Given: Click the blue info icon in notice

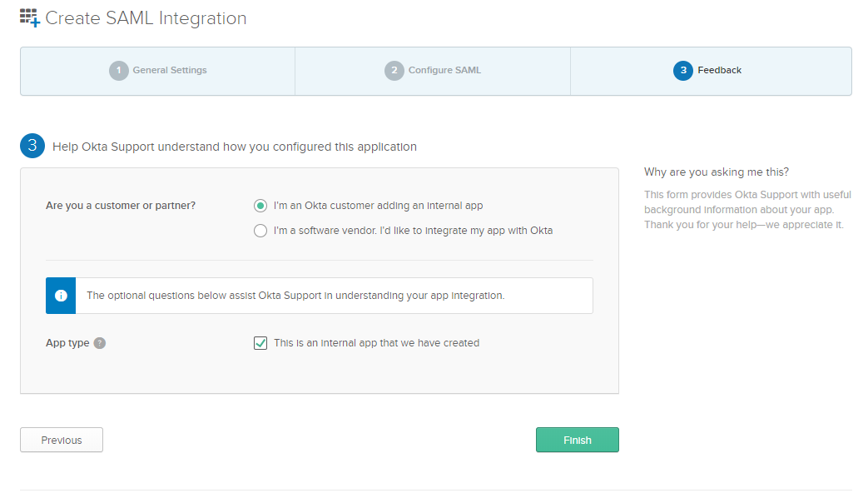Looking at the screenshot, I should [x=61, y=296].
